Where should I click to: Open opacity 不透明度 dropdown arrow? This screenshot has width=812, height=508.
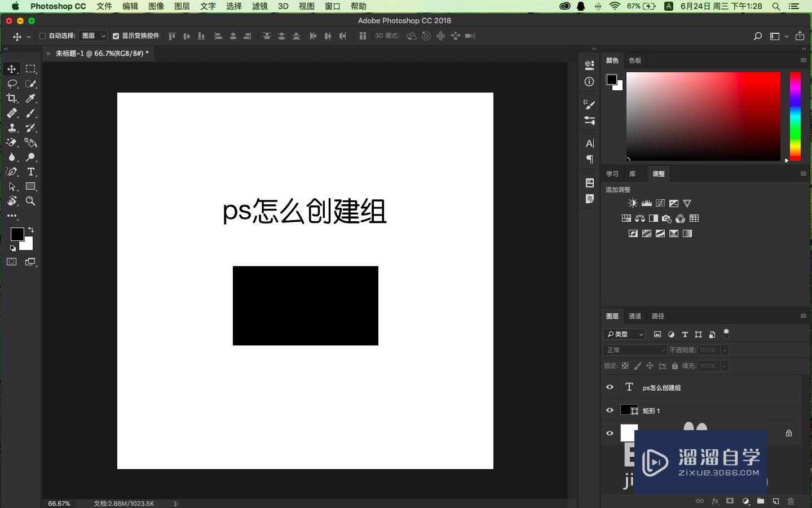click(x=725, y=350)
